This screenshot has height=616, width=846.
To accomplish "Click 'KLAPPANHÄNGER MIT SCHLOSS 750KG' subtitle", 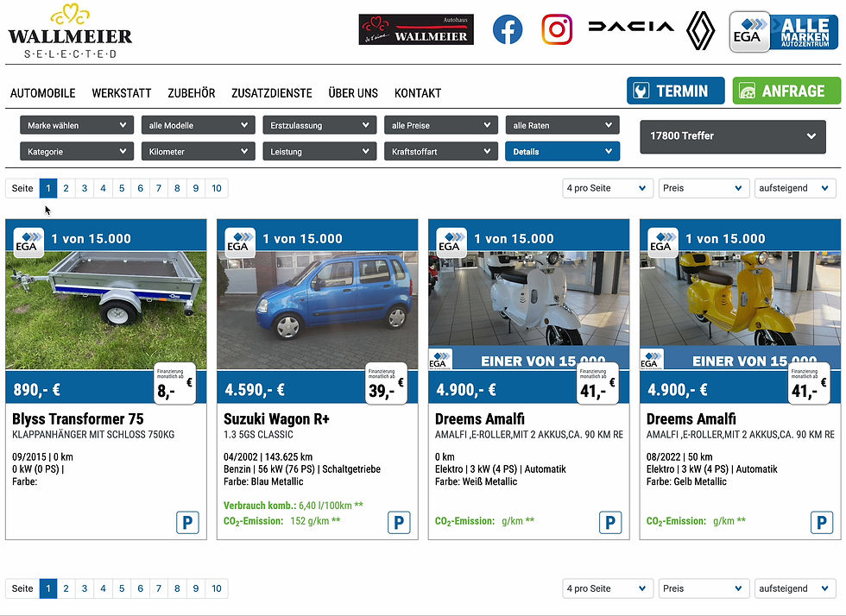I will coord(93,435).
